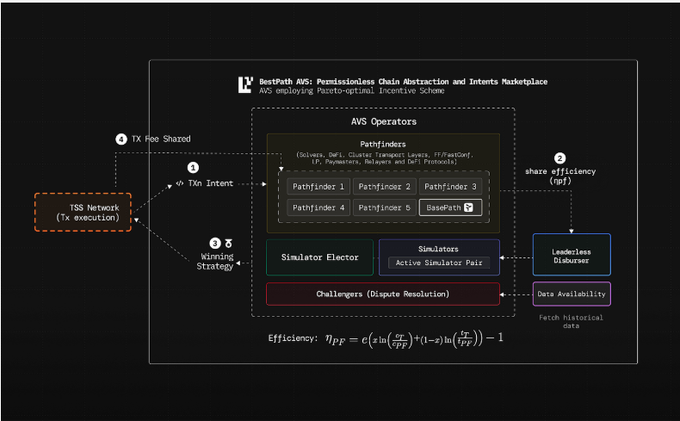Click the Simulators heading text
Image resolution: width=680 pixels, height=421 pixels.
coord(438,249)
